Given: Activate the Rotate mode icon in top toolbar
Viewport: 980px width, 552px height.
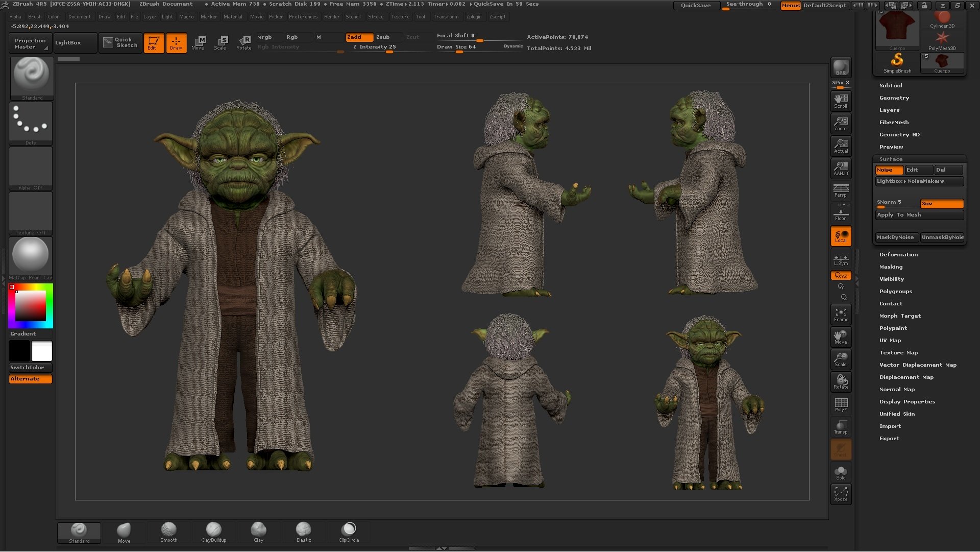Looking at the screenshot, I should (243, 42).
